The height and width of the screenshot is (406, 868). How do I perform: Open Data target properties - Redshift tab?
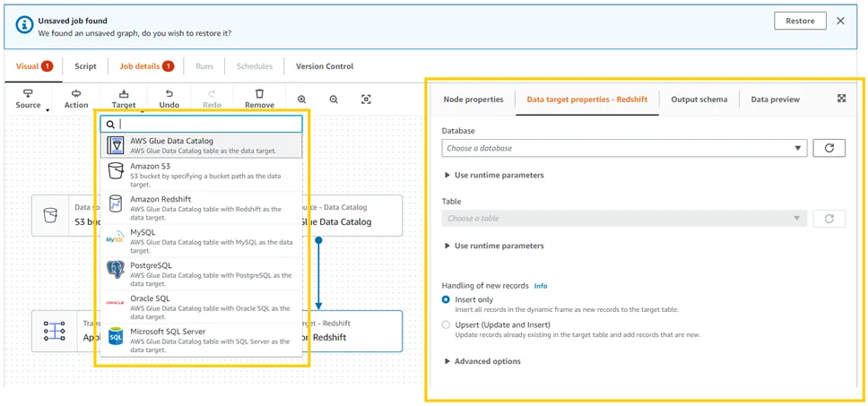[586, 99]
